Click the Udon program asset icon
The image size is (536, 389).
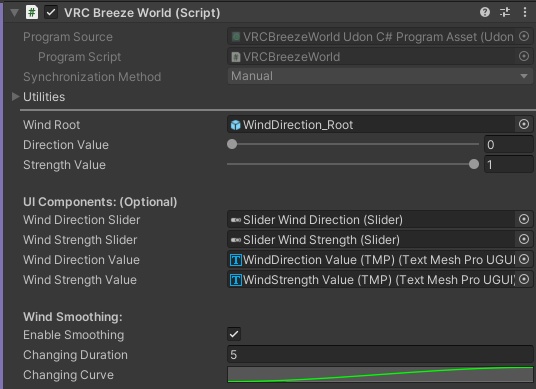(236, 37)
